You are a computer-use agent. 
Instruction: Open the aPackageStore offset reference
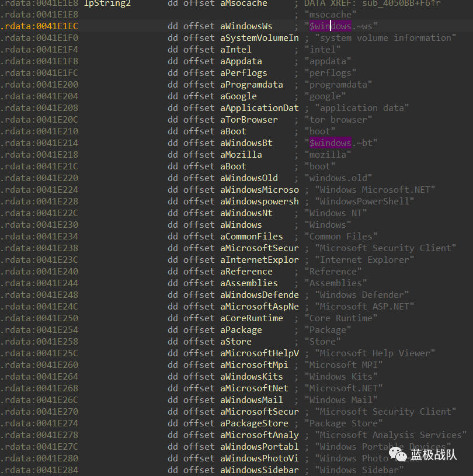pos(254,423)
